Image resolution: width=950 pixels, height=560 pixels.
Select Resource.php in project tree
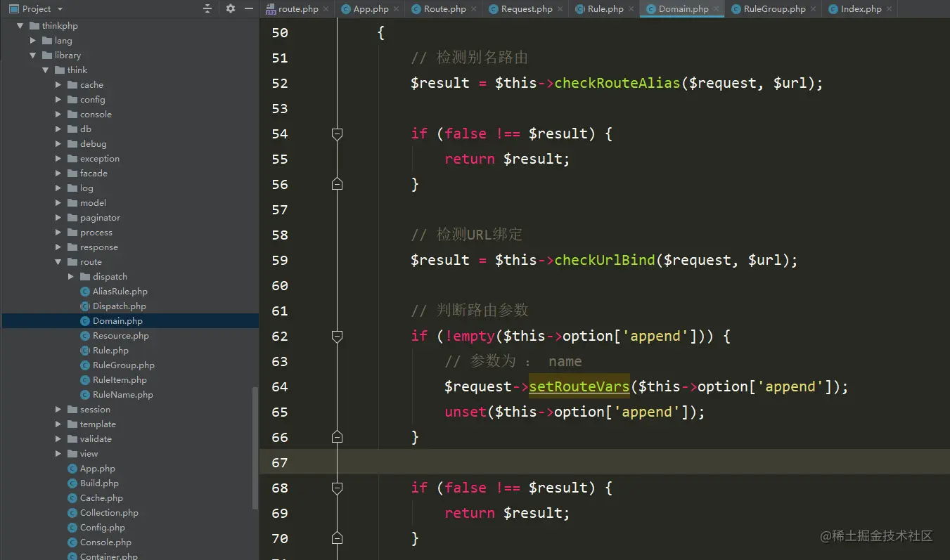(x=120, y=336)
